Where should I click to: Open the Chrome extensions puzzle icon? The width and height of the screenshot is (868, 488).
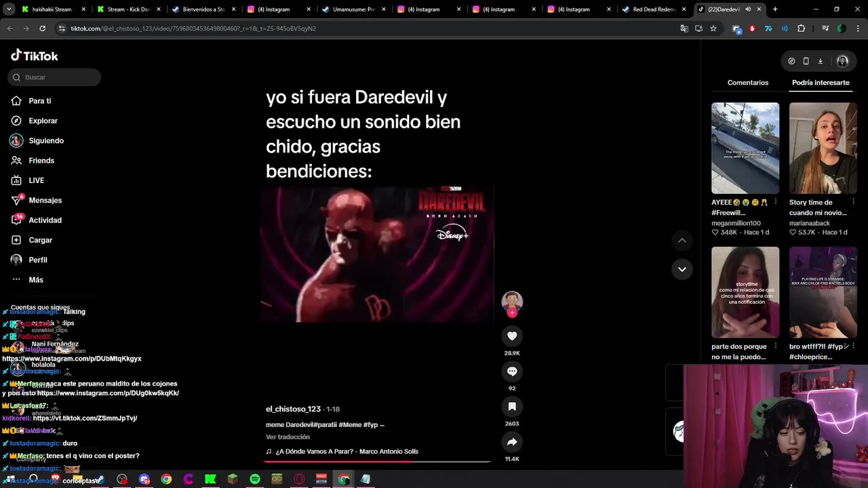(x=802, y=28)
